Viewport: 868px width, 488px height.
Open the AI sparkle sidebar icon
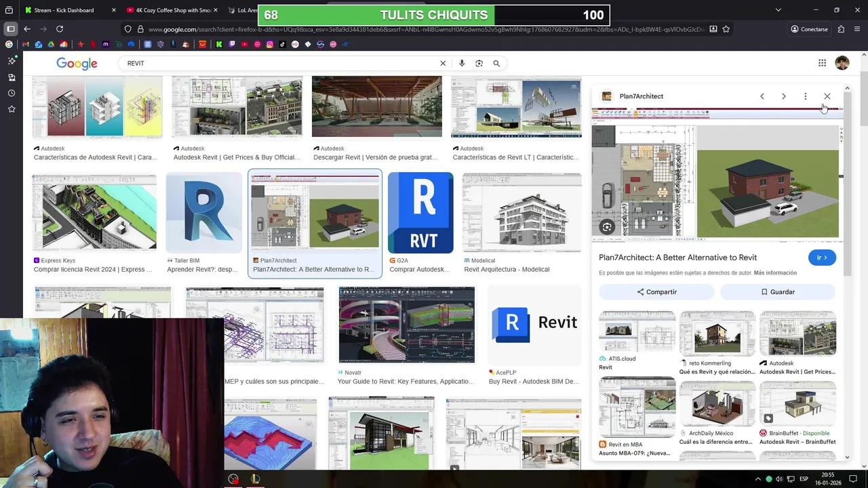pyautogui.click(x=12, y=61)
